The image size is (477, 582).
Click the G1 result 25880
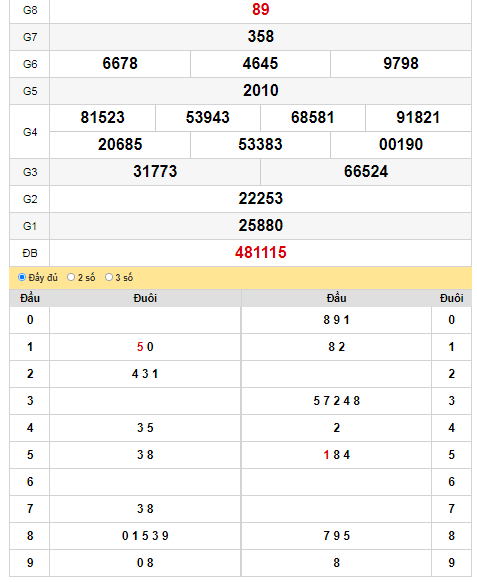[x=261, y=226]
